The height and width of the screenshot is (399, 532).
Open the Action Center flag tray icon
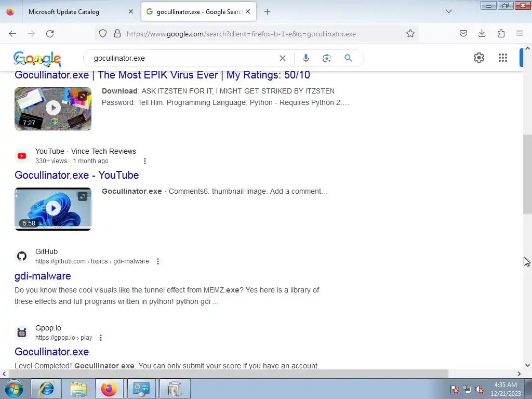(454, 389)
